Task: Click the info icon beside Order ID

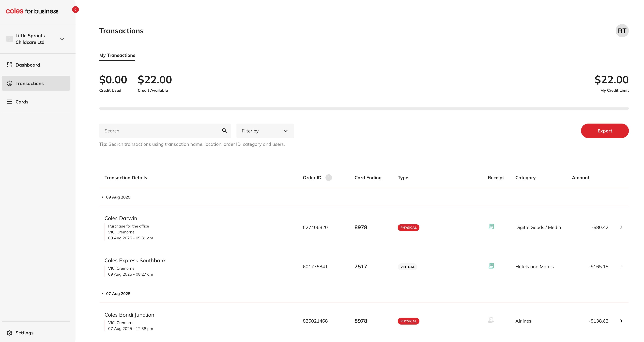Action: tap(329, 178)
